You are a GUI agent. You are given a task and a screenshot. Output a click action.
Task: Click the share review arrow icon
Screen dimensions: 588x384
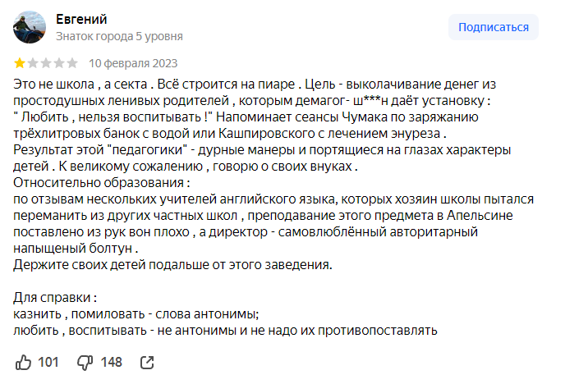[x=148, y=362]
